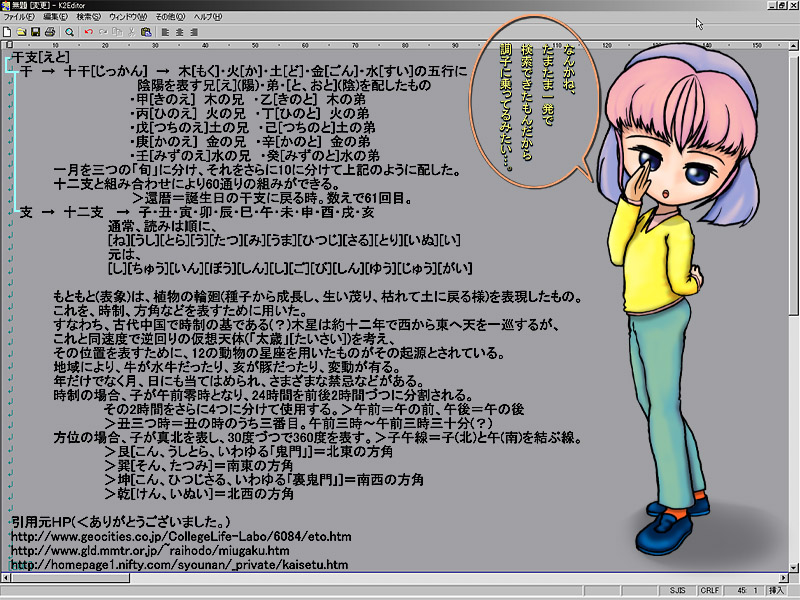Click the line starting ・壬[みずのえ]
The image size is (800, 600).
[x=255, y=156]
